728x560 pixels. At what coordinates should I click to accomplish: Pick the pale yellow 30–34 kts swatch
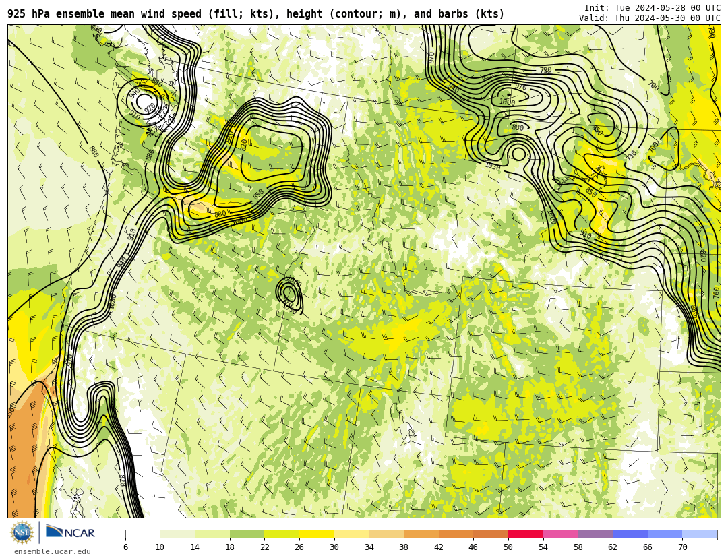point(351,534)
